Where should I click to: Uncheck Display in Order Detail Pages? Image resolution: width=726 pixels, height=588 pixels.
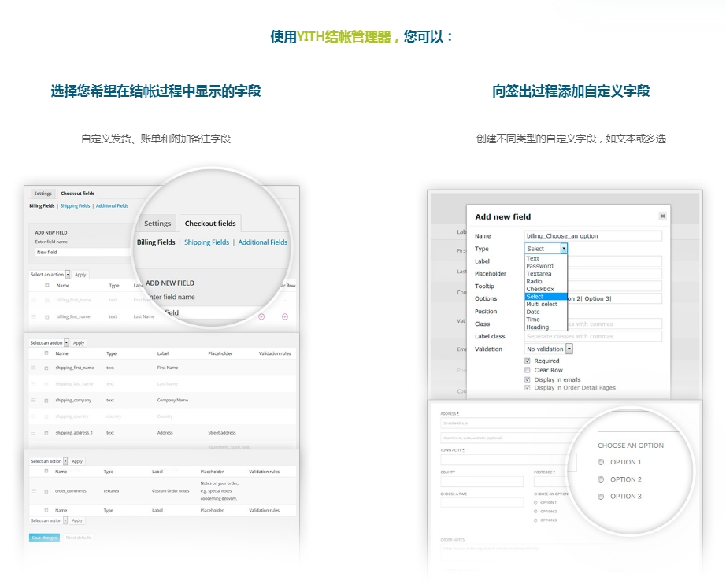coord(528,388)
